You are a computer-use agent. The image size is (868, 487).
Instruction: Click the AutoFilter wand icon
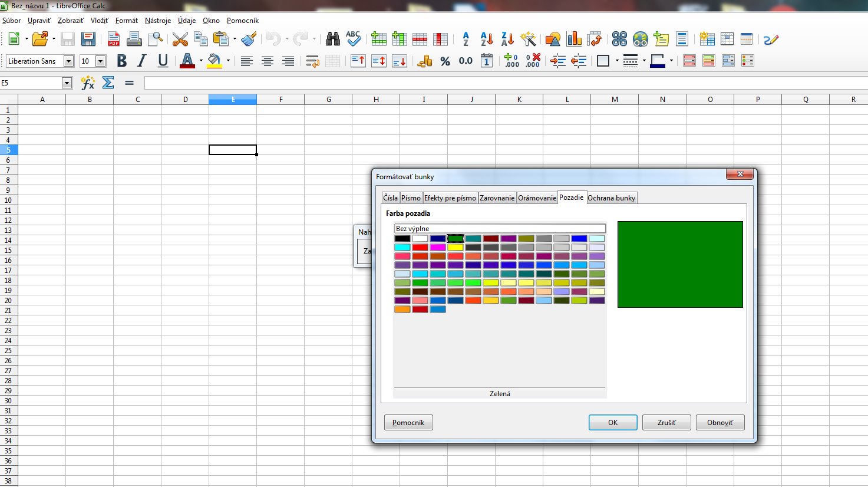click(x=528, y=40)
